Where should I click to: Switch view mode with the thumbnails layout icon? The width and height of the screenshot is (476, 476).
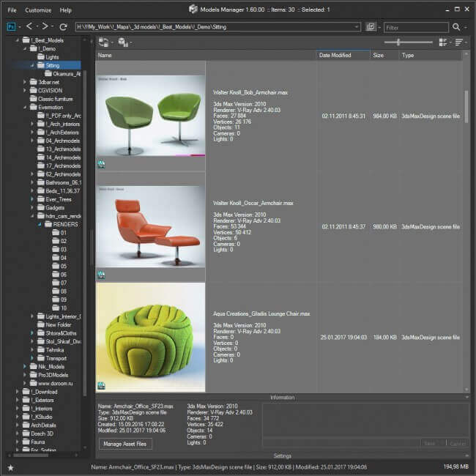[x=443, y=42]
